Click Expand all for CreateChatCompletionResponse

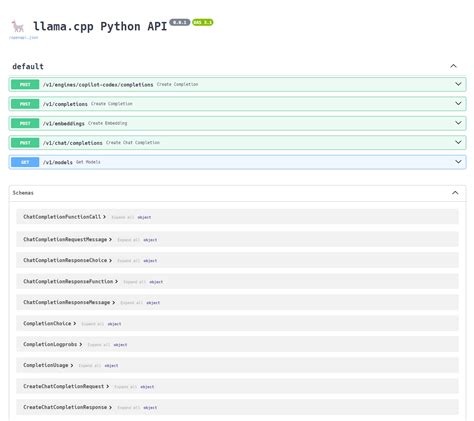(128, 408)
